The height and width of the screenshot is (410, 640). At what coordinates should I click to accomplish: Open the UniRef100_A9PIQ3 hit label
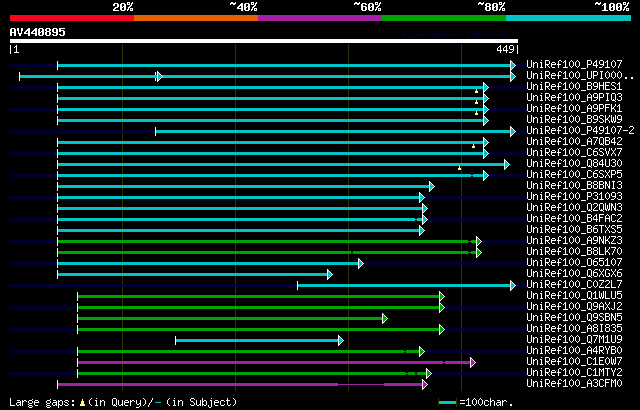[574, 98]
